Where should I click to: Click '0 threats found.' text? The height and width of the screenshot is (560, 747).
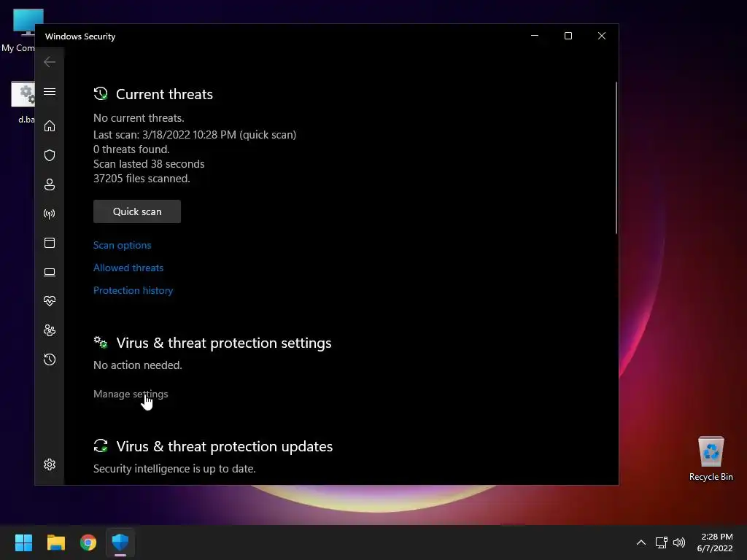pyautogui.click(x=131, y=149)
